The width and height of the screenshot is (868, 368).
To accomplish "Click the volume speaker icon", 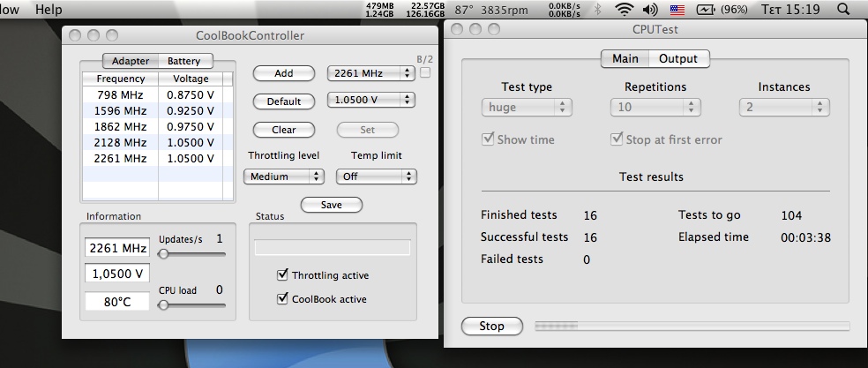I will click(650, 10).
